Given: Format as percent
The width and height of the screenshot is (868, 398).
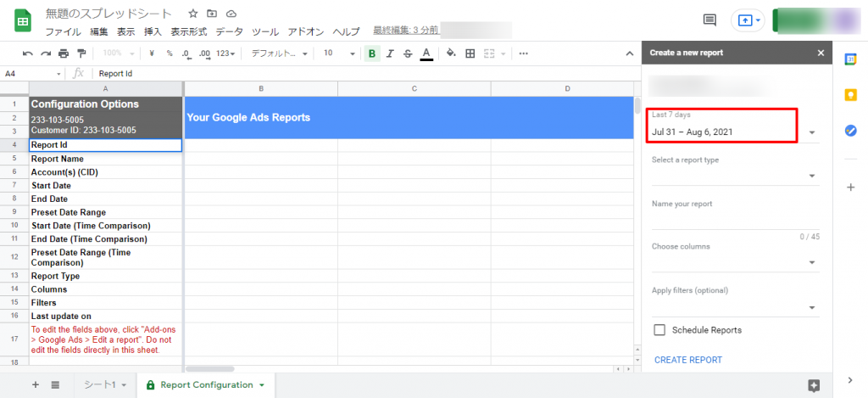Looking at the screenshot, I should (x=170, y=53).
